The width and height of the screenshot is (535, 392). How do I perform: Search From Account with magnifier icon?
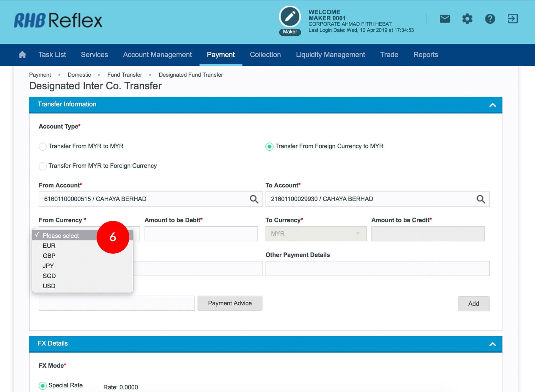254,199
